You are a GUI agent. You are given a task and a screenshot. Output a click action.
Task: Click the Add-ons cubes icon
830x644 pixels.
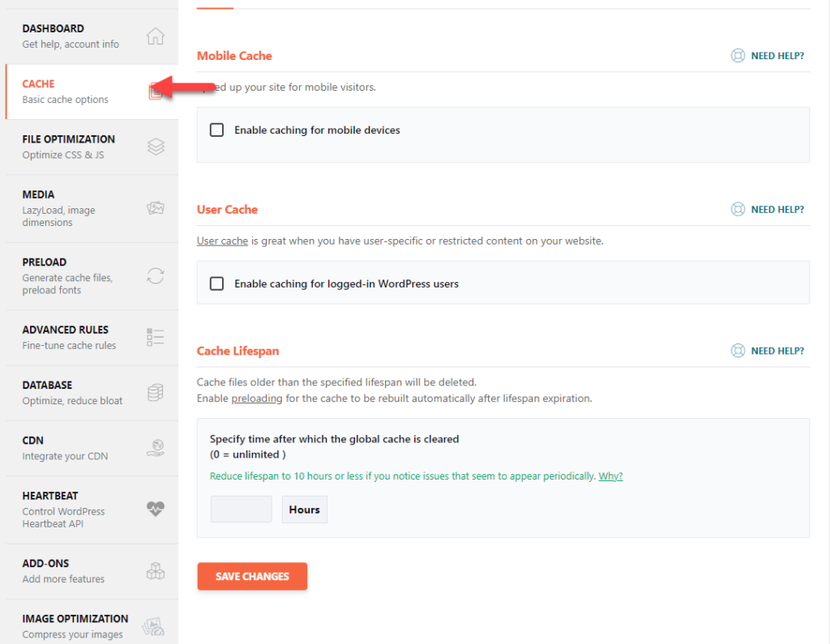click(x=156, y=571)
